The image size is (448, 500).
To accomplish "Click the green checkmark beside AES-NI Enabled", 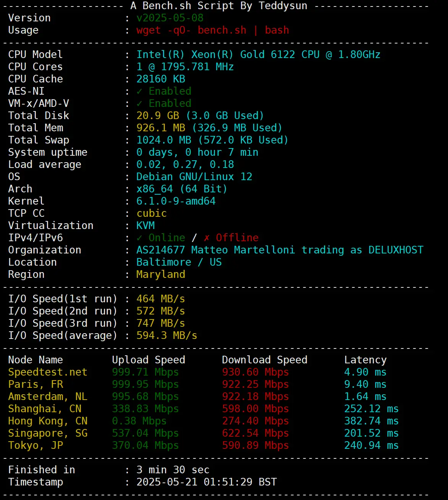I will [x=139, y=91].
